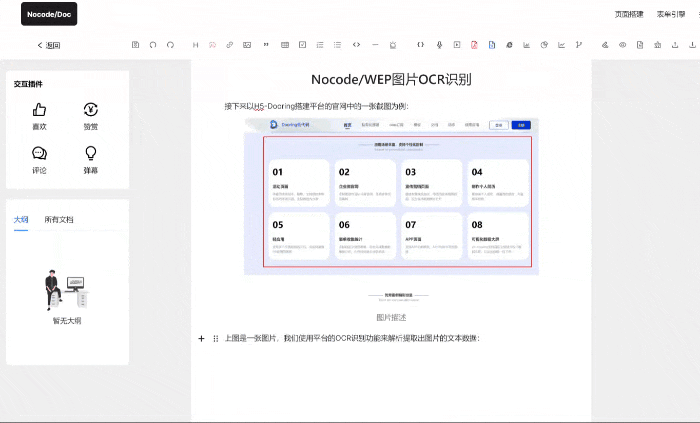Click the drag handle dots beside paragraph
Image resolution: width=700 pixels, height=423 pixels.
[216, 339]
